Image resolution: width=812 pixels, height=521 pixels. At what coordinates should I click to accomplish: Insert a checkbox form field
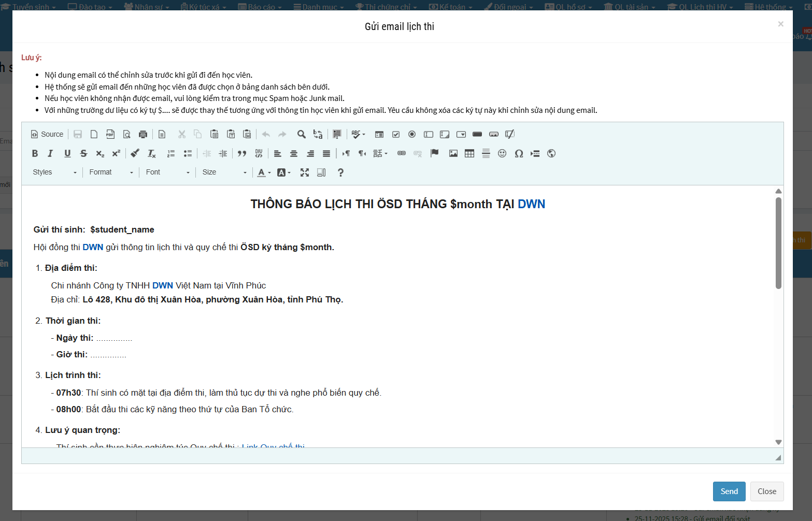396,134
